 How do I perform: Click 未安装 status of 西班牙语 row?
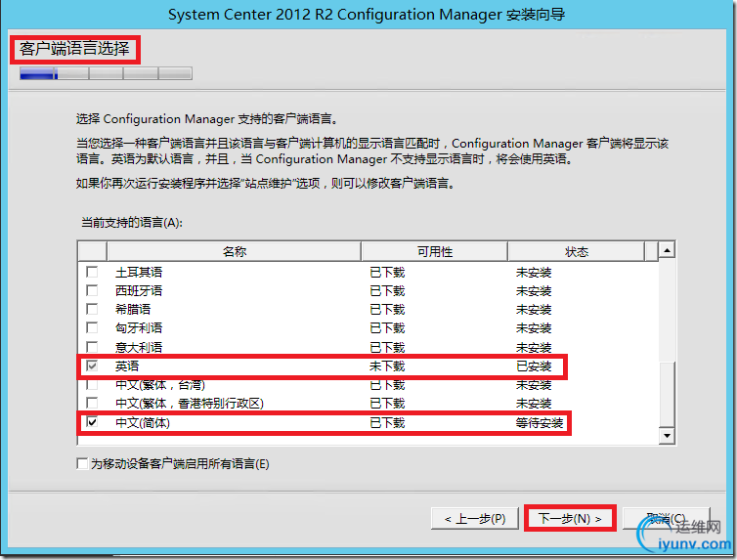[534, 291]
